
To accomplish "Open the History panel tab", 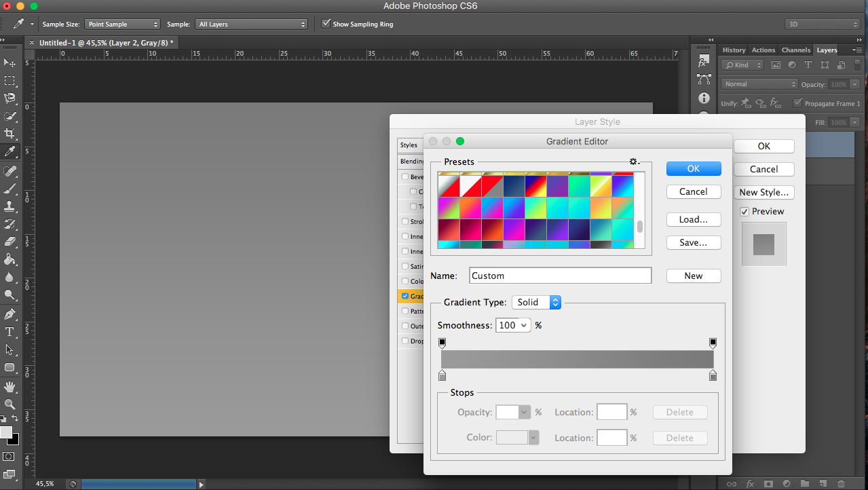I will point(734,50).
